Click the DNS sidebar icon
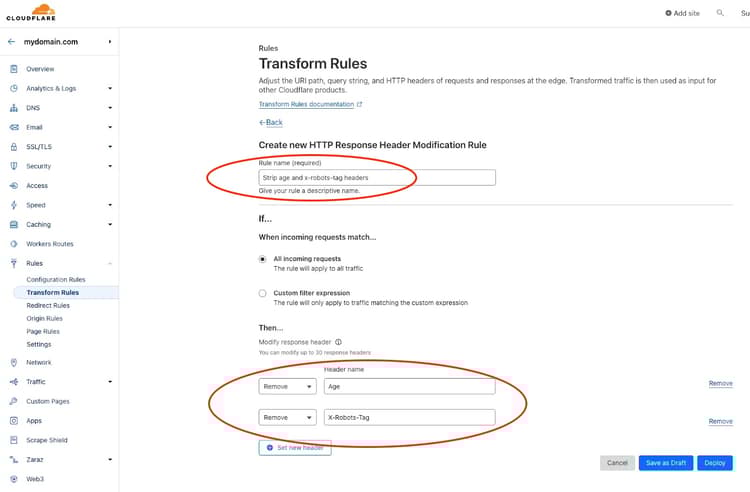This screenshot has height=492, width=750. tap(14, 108)
